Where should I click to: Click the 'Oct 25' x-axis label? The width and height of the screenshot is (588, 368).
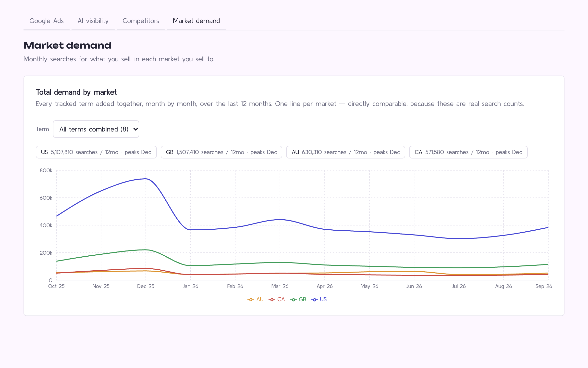pos(56,286)
